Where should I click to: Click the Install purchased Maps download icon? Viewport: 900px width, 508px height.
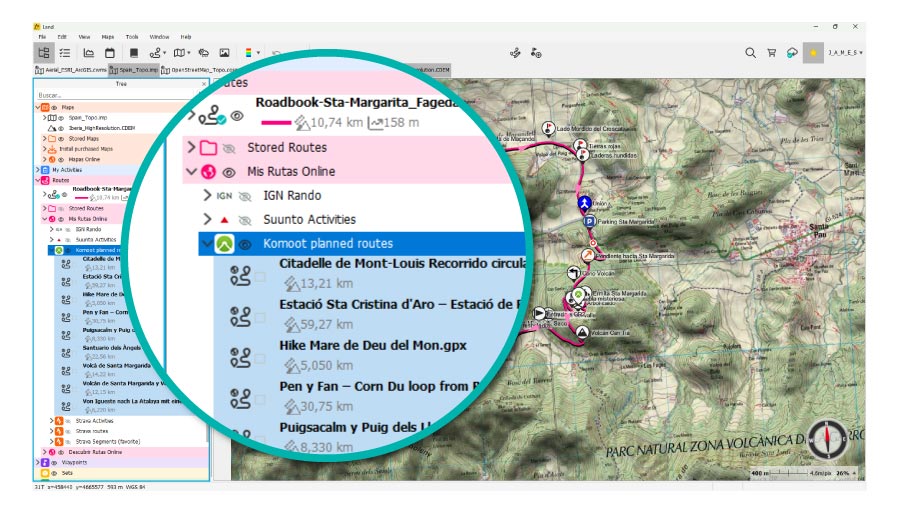point(52,149)
